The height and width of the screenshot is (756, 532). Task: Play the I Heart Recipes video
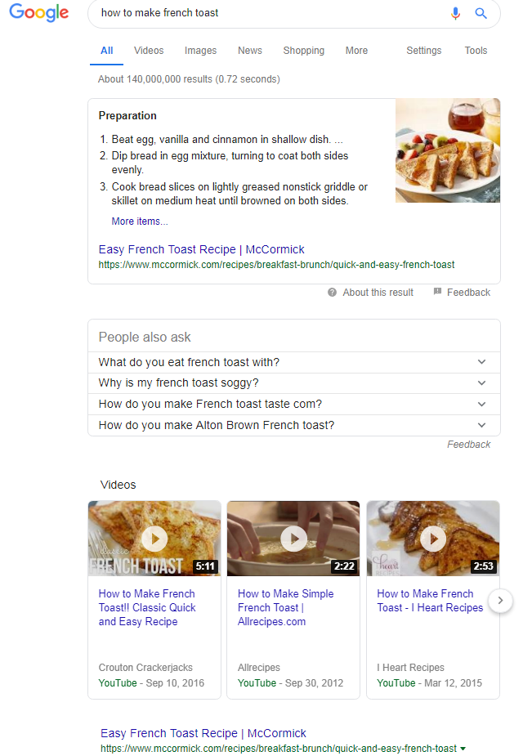tap(432, 539)
